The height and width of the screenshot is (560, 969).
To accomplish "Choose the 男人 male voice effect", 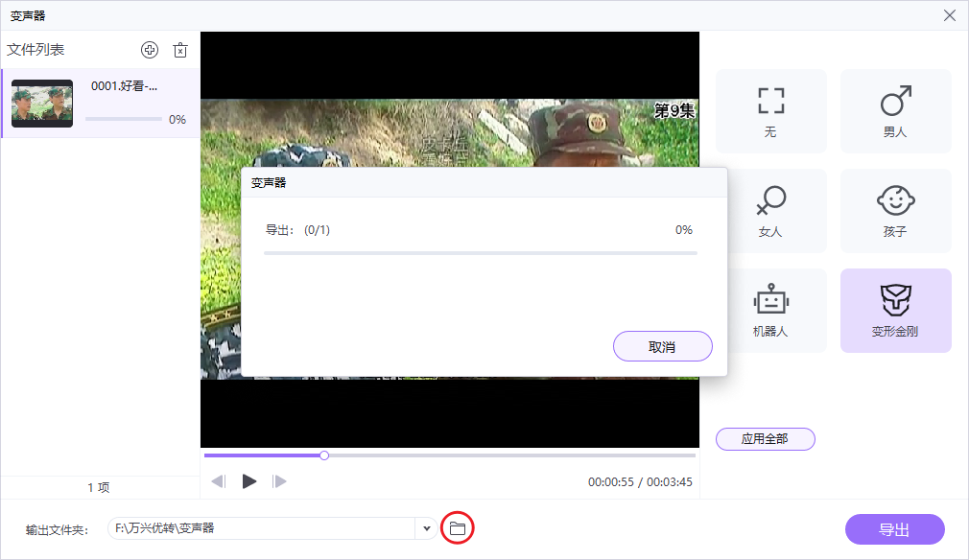I will click(895, 111).
